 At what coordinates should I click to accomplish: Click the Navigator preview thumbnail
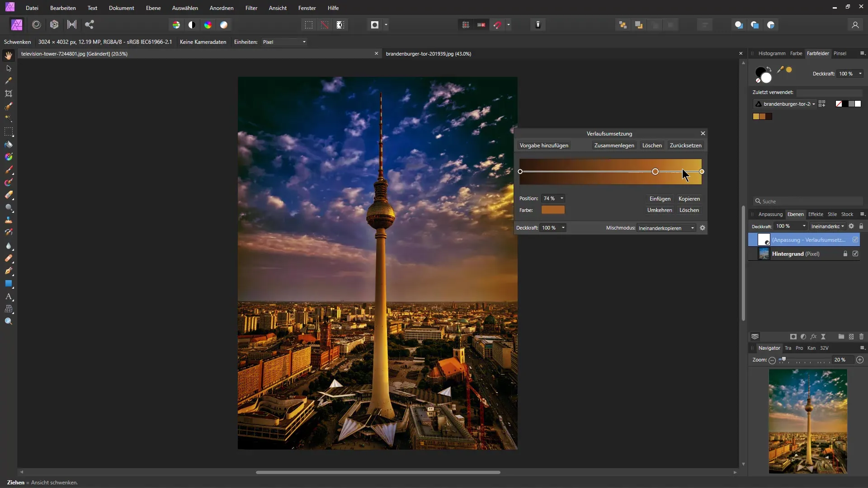tap(808, 421)
